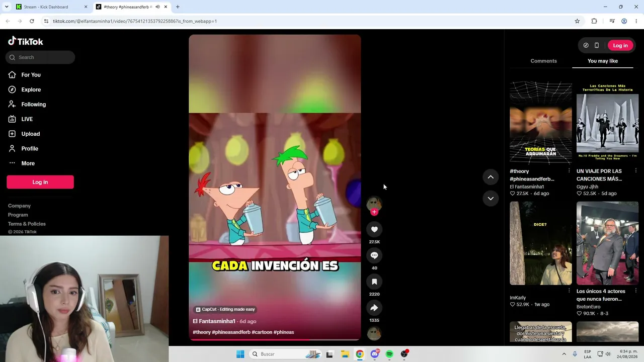
Task: Open Discord from the taskbar
Action: [x=374, y=354]
